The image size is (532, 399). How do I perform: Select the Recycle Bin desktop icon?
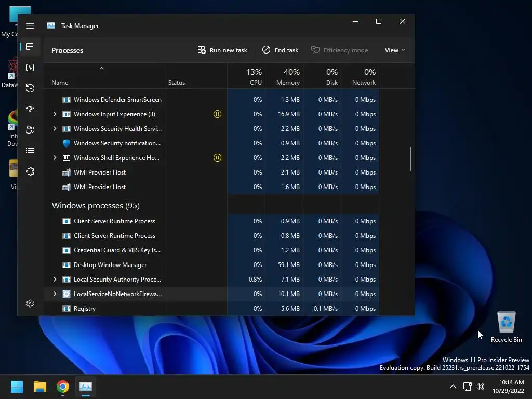(x=506, y=327)
